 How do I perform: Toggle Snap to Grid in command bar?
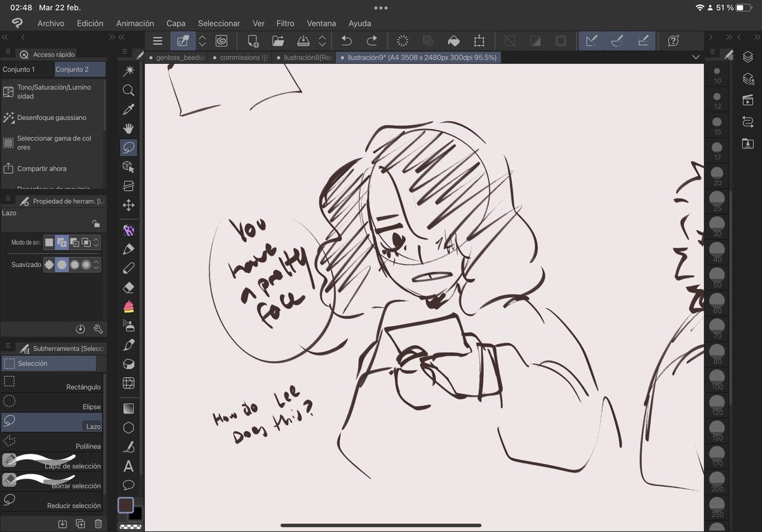pos(643,41)
